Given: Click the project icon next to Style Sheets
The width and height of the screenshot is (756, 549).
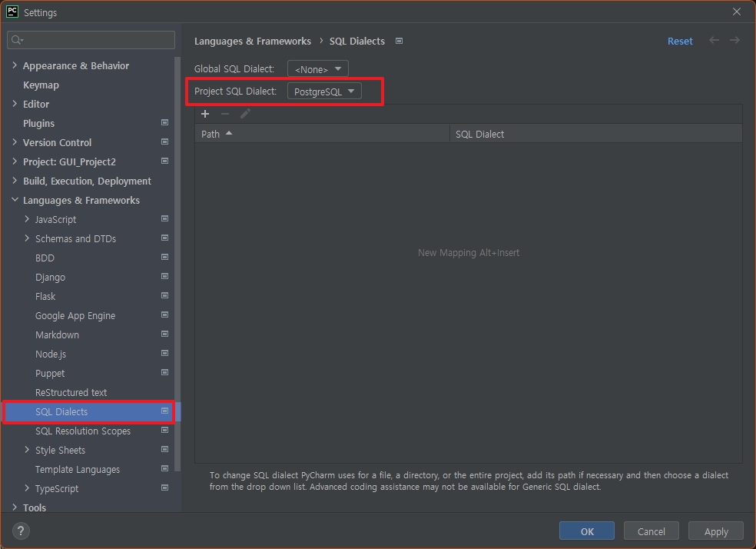Looking at the screenshot, I should point(164,450).
